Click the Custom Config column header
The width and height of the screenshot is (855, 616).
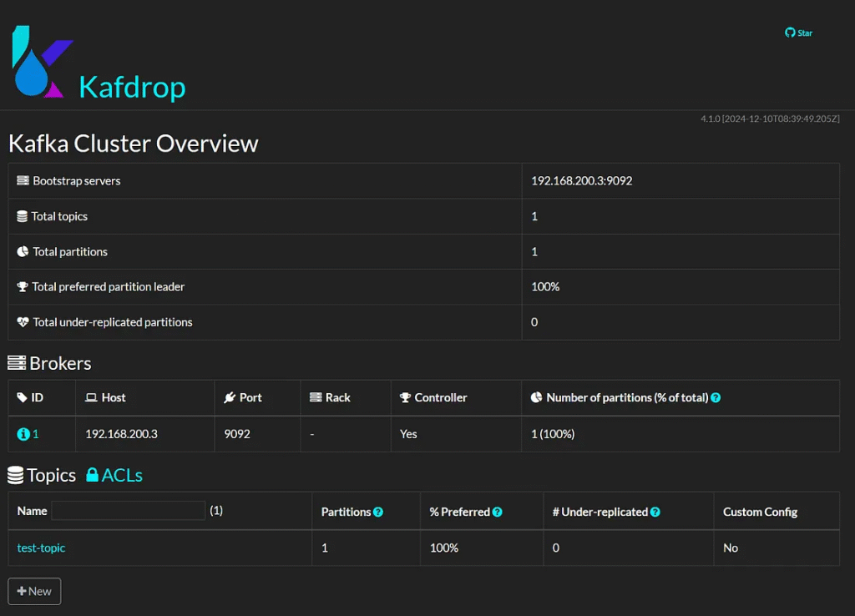coord(760,512)
